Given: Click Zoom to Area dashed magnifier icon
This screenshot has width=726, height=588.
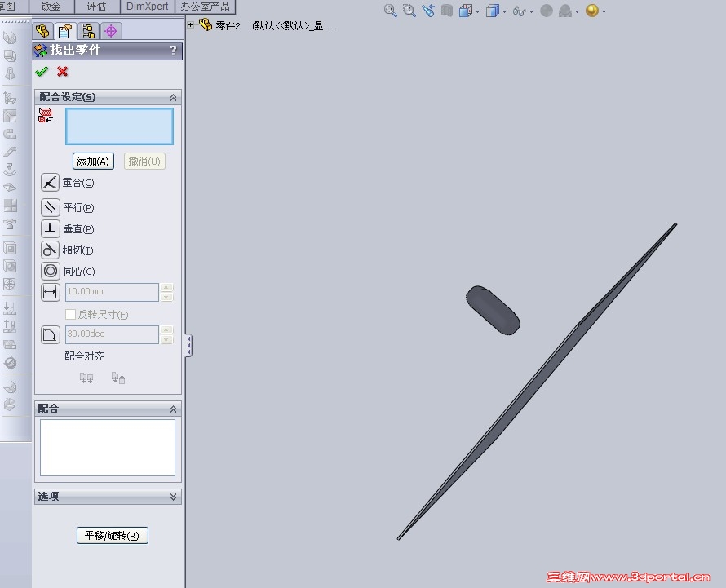Looking at the screenshot, I should [409, 11].
